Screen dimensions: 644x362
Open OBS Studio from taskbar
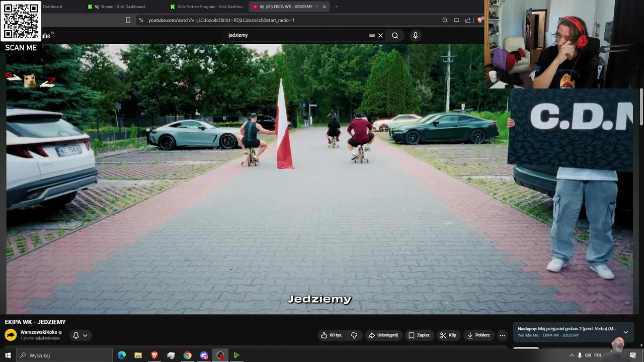tap(220, 355)
